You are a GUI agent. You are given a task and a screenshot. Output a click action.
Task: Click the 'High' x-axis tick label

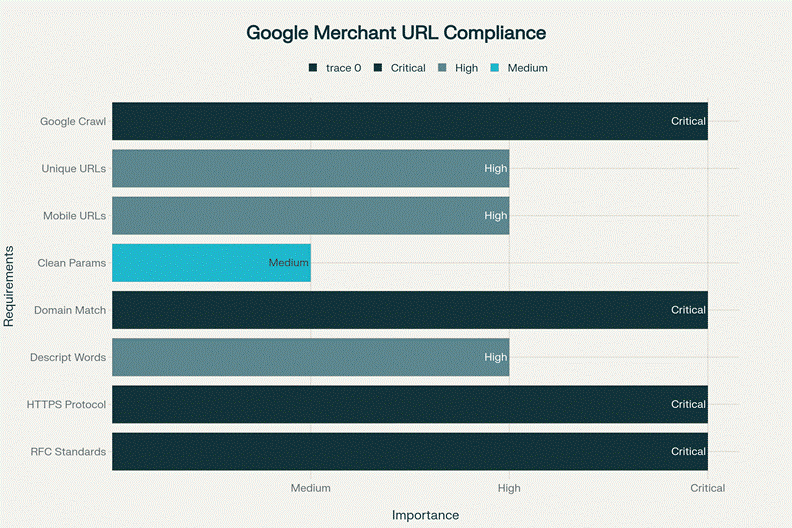click(509, 488)
